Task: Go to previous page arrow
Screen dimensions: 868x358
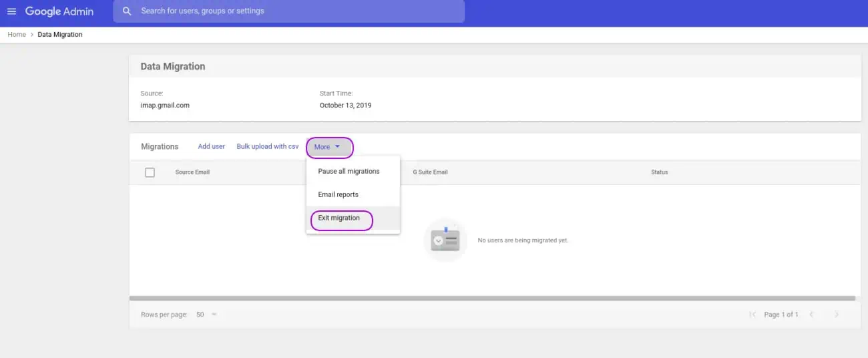Action: (811, 315)
